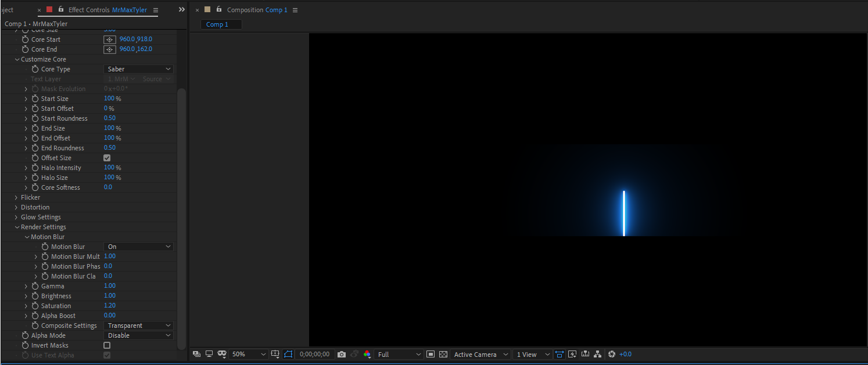
Task: Click the Motion Blur stopwatch icon
Action: pyautogui.click(x=44, y=246)
